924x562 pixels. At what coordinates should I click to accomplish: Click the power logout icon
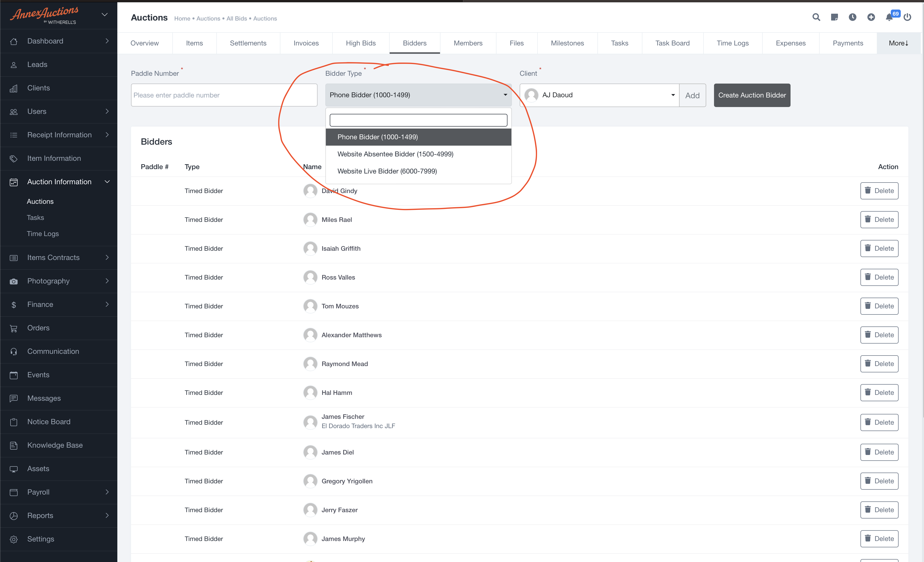(907, 17)
